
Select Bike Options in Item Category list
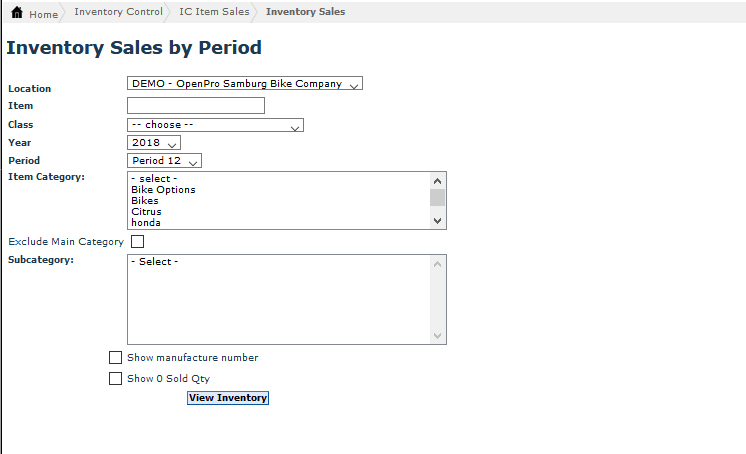tap(164, 190)
